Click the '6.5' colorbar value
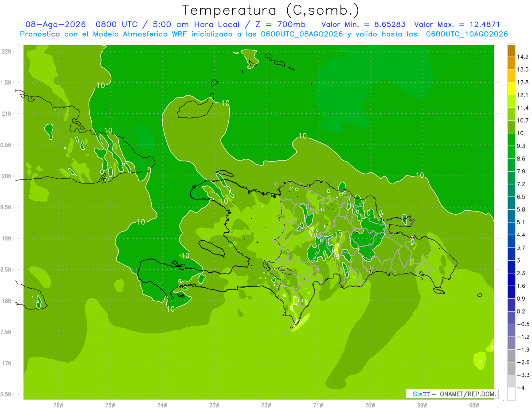 (x=522, y=196)
